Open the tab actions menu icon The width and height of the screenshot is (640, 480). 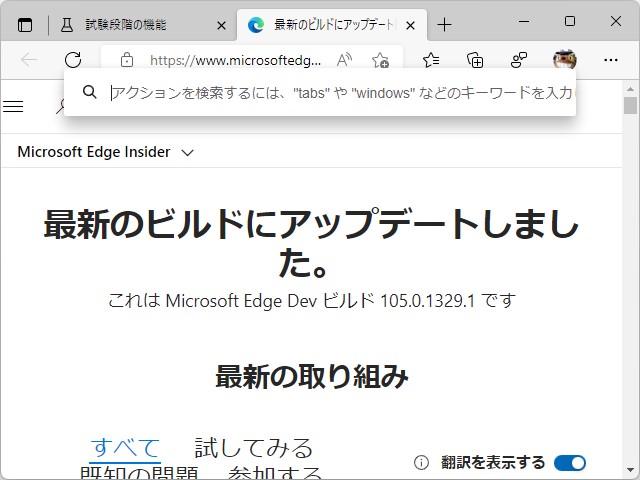click(25, 25)
